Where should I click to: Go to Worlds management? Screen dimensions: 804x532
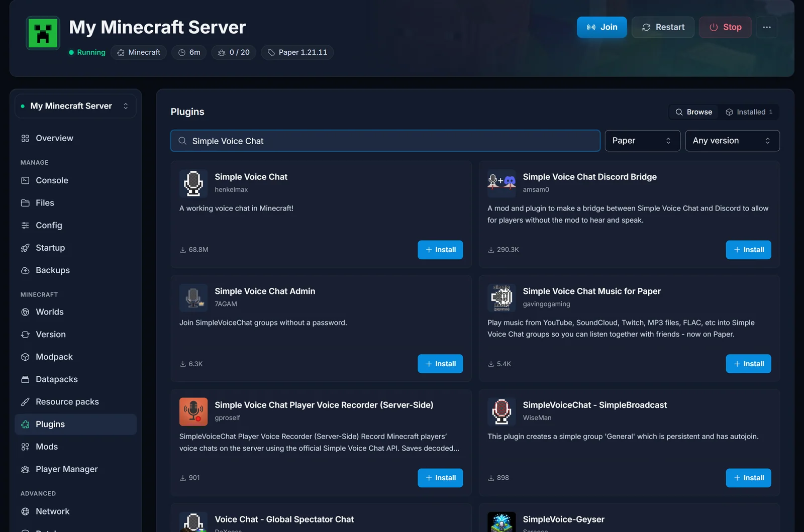(x=75, y=312)
